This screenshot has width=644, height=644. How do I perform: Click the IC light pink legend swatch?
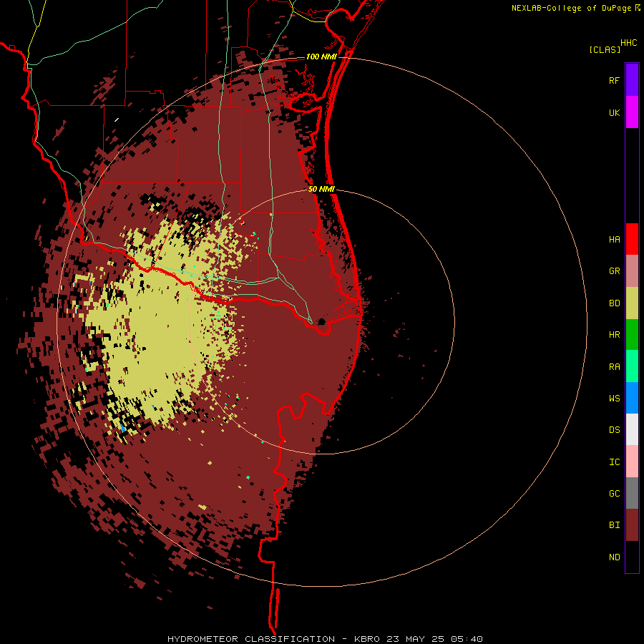point(632,462)
